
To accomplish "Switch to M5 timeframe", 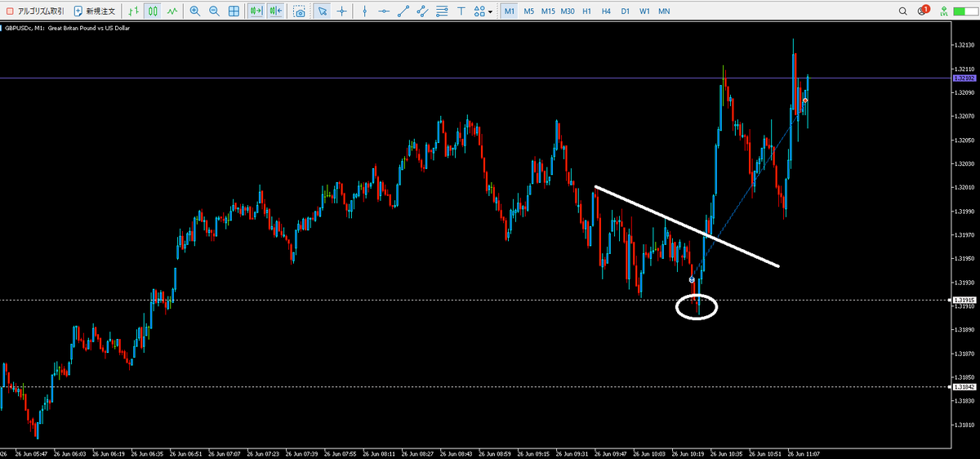I will [528, 11].
